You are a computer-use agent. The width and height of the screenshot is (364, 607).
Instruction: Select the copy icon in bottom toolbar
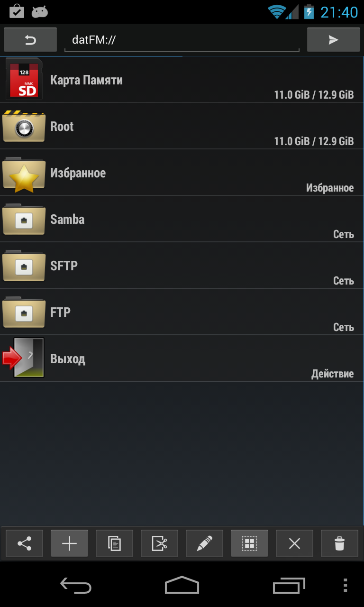[114, 543]
